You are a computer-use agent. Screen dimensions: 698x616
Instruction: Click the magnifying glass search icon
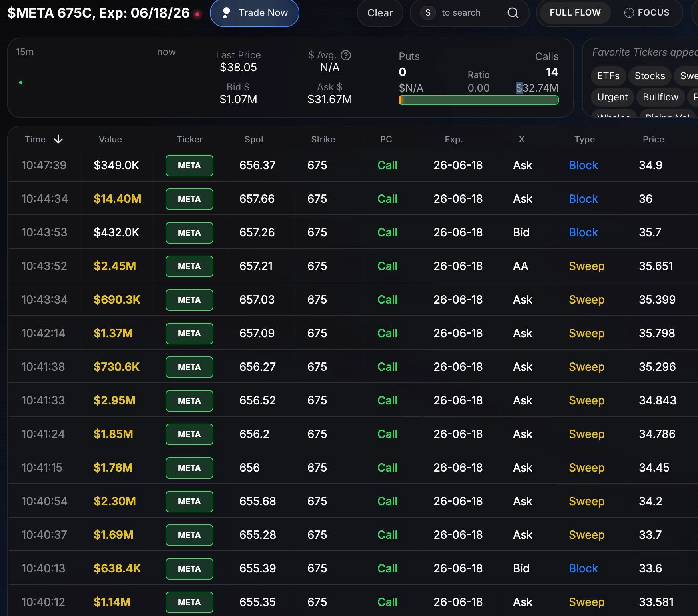coord(513,13)
